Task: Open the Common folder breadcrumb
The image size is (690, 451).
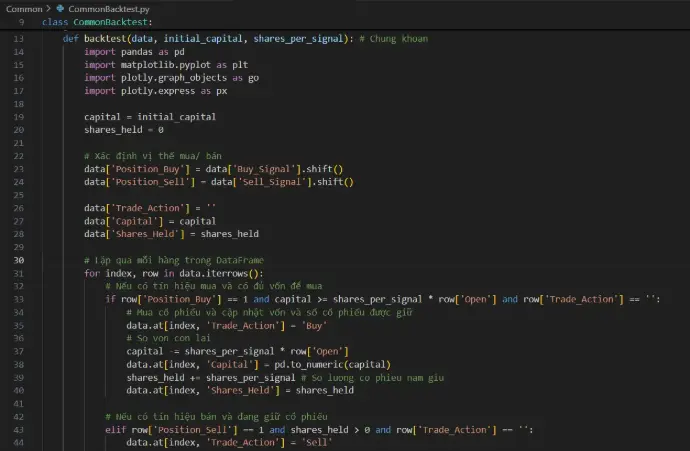Action: 24,8
